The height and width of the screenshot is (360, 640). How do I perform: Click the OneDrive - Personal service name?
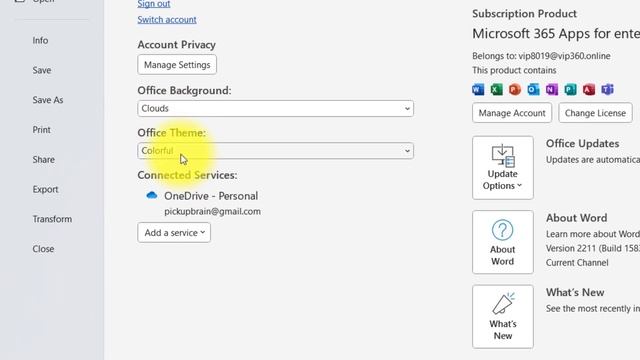click(211, 196)
